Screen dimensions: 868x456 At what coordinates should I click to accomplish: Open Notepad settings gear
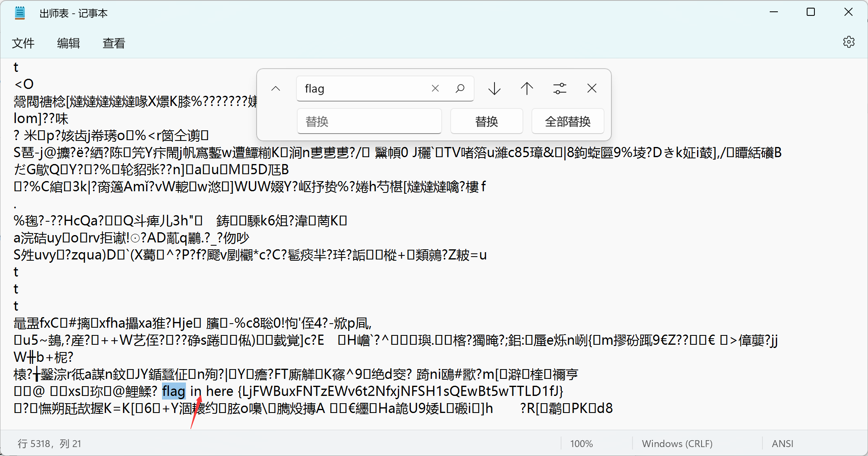tap(849, 42)
